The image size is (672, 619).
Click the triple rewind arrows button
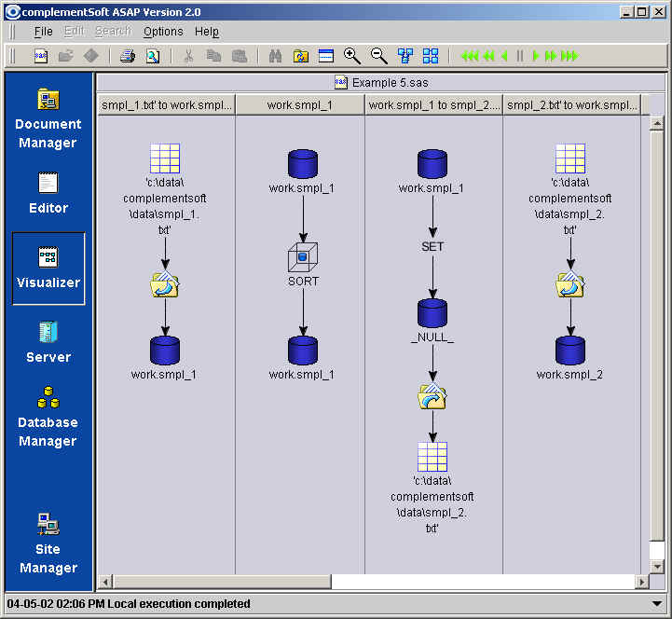[x=470, y=56]
